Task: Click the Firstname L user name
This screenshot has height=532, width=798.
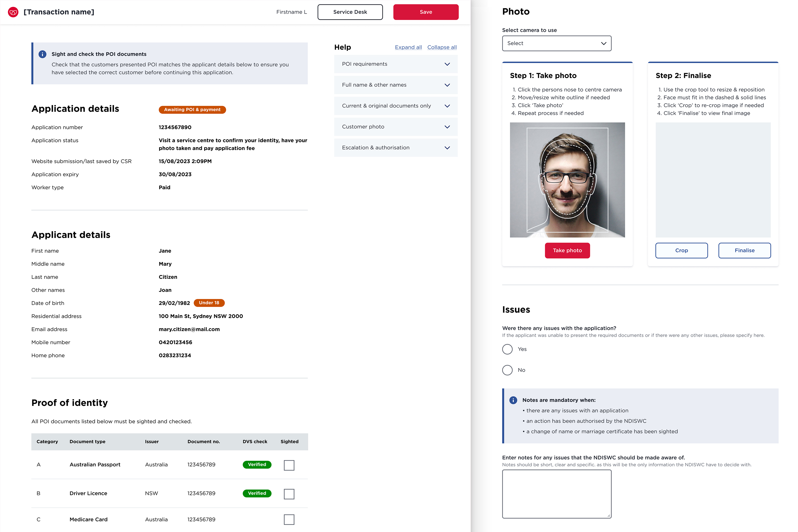Action: [x=292, y=12]
